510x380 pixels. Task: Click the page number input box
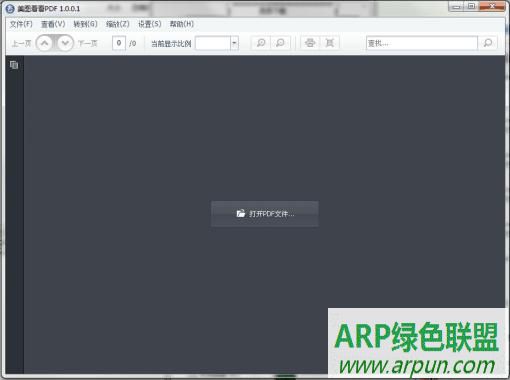coord(119,43)
